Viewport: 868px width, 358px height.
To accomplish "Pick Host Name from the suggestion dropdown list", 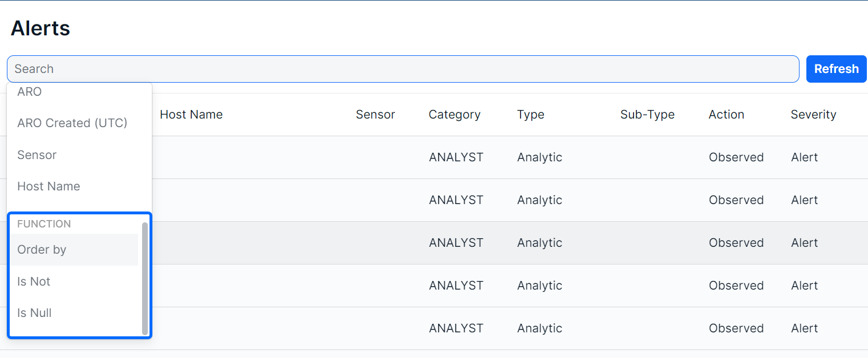I will click(49, 186).
